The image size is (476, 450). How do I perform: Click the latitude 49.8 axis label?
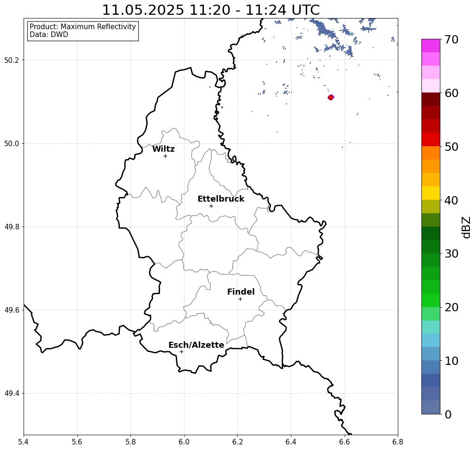pos(12,227)
